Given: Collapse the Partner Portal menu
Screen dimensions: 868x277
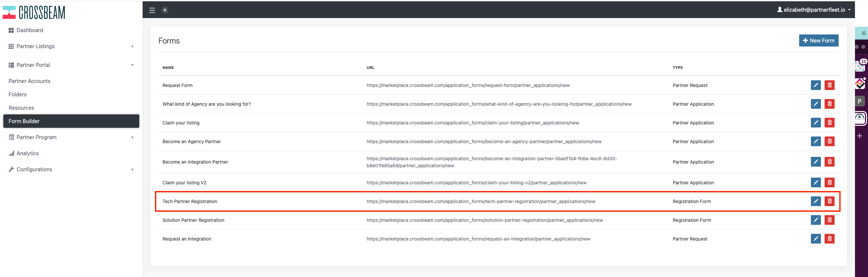Looking at the screenshot, I should (x=71, y=65).
